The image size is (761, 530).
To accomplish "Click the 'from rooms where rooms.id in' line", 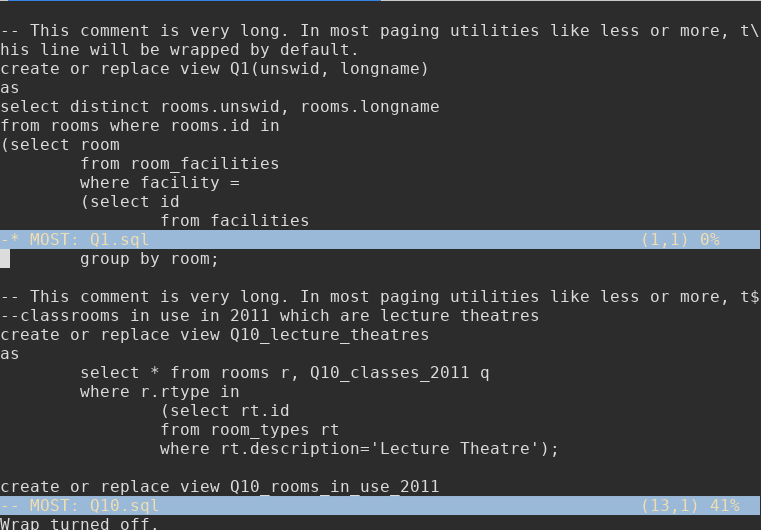I will click(139, 126).
